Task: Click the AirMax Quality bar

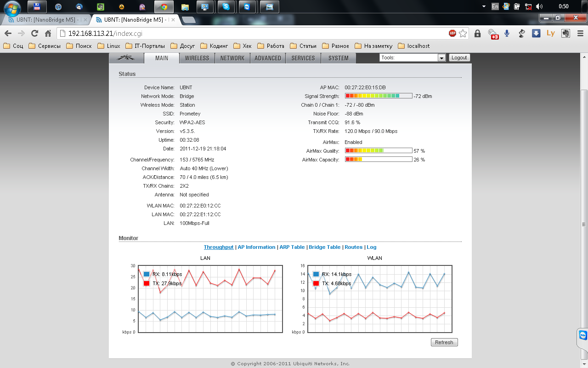Action: (378, 150)
